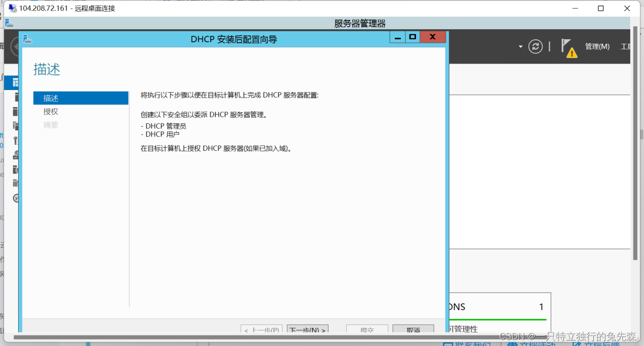
Task: Close the Remote Desktop connection window
Action: click(627, 8)
